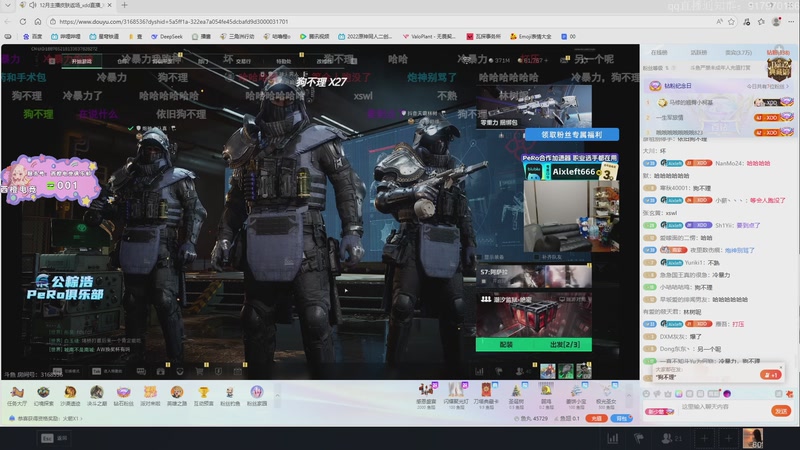The image size is (800, 450).
Task: Close the 大家都在发 popup
Action: click(781, 366)
